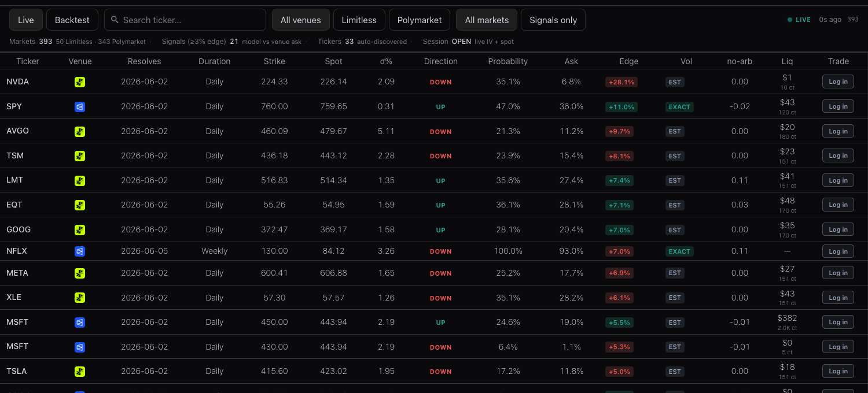This screenshot has width=868, height=393.
Task: Click the Weekly duration in NFLX row
Action: (214, 251)
